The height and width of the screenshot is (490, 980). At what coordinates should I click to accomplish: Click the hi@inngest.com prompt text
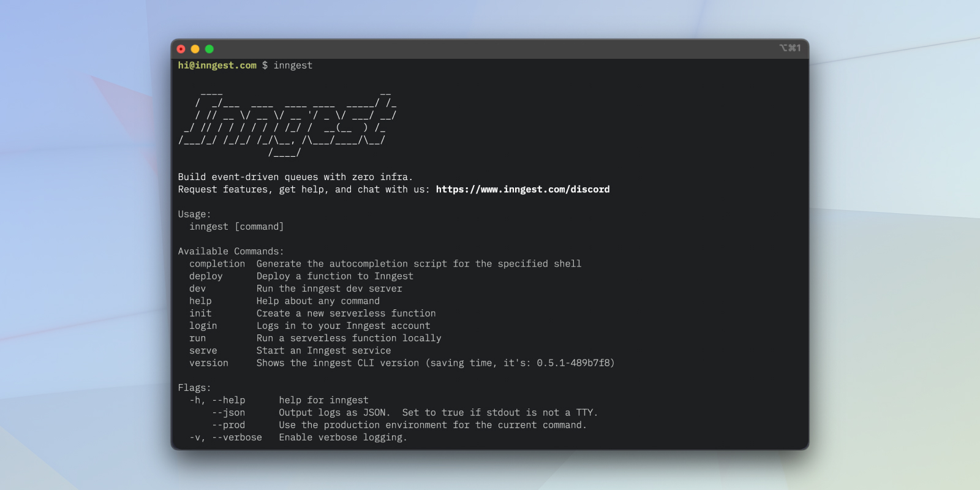pyautogui.click(x=217, y=65)
